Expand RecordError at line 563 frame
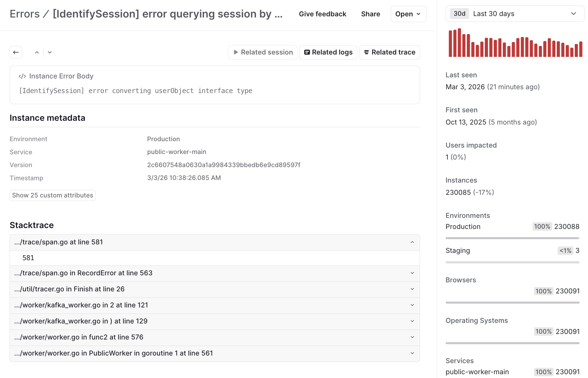This screenshot has width=588, height=378. 412,273
